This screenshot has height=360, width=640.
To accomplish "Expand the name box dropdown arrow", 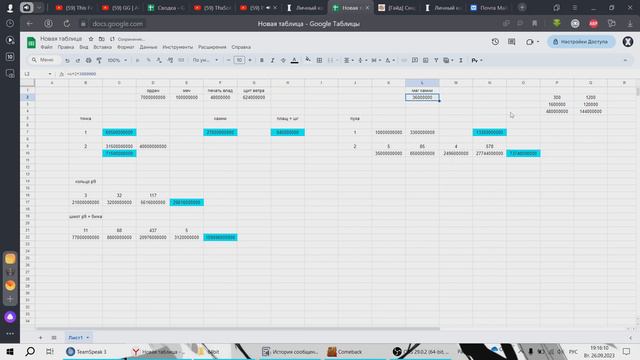I will click(50, 74).
